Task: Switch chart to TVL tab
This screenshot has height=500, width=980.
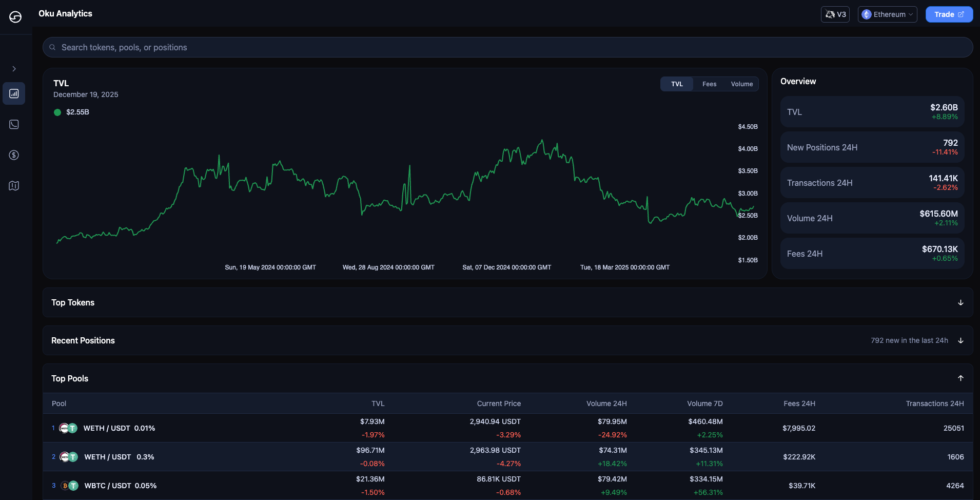Action: (677, 84)
